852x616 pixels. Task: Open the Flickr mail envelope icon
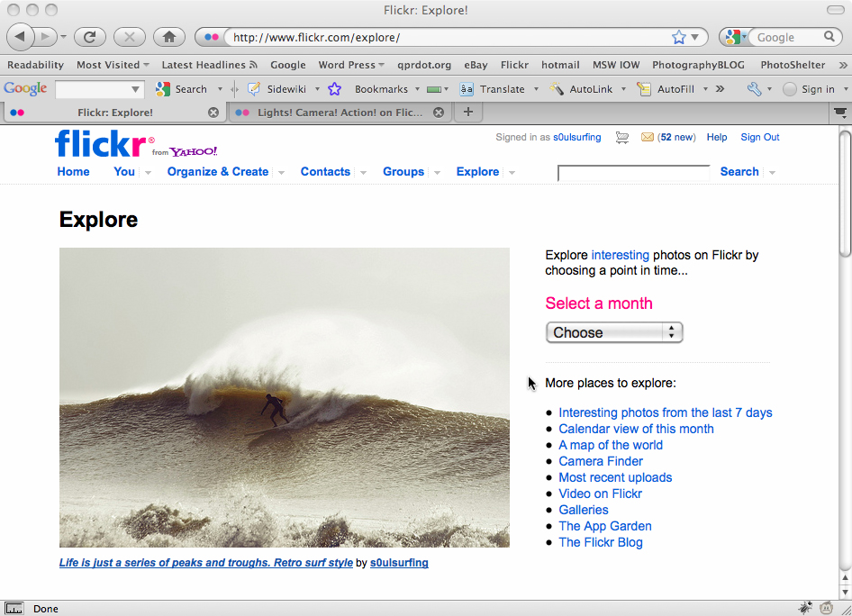point(647,138)
